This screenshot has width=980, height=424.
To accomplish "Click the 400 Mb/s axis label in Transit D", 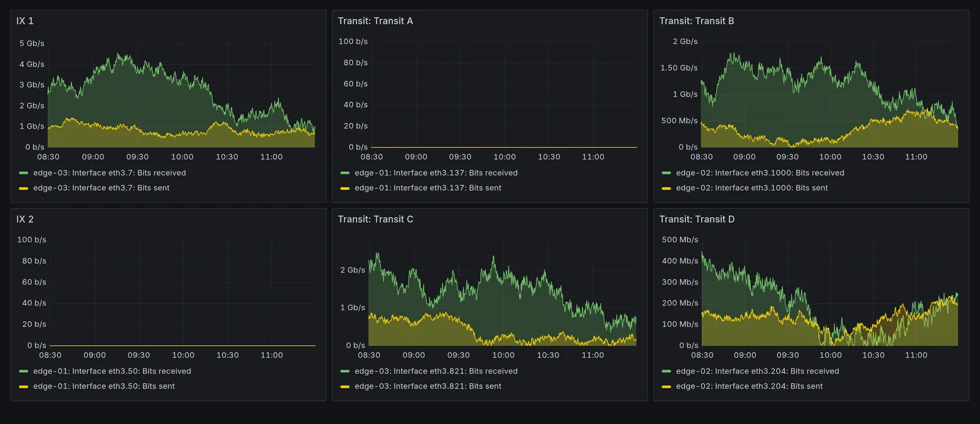I will (680, 261).
